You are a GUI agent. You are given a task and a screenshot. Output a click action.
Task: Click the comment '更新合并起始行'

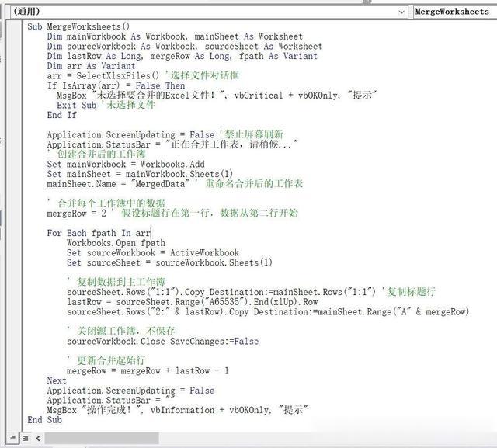click(111, 360)
